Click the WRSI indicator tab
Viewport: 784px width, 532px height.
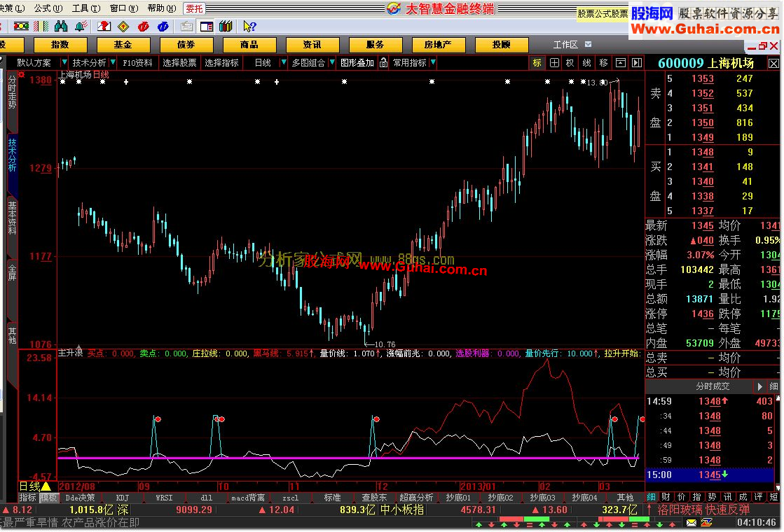164,498
